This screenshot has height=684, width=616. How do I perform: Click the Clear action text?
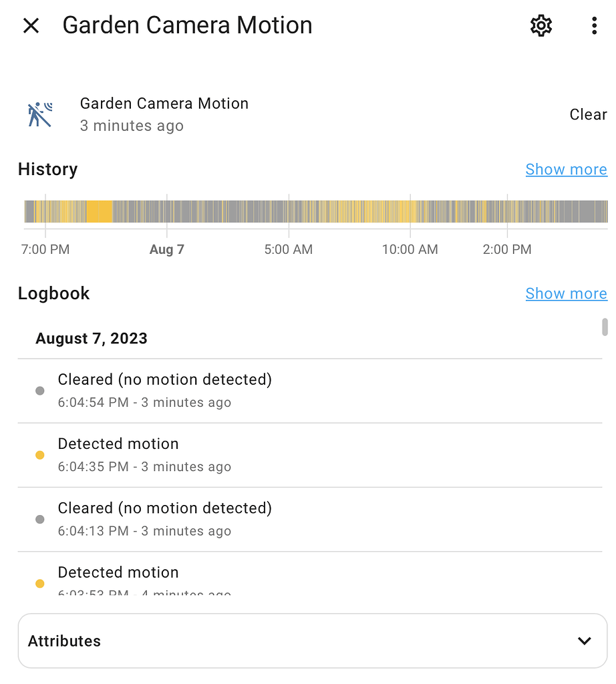click(587, 114)
